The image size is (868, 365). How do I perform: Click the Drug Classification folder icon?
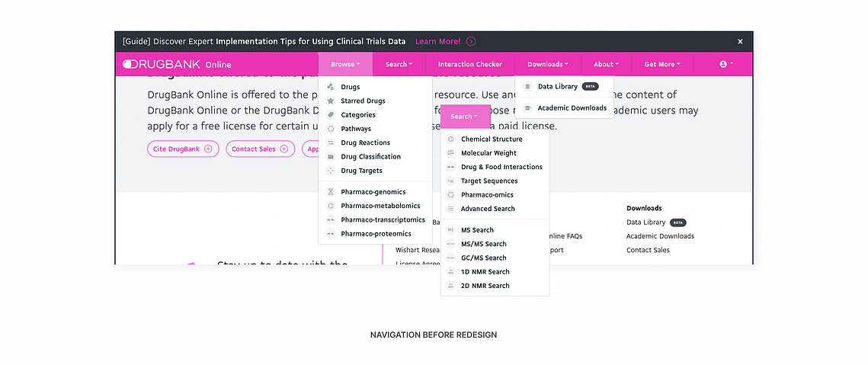tap(331, 157)
